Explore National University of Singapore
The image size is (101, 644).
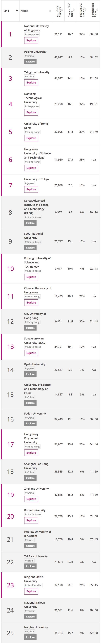point(31,40)
